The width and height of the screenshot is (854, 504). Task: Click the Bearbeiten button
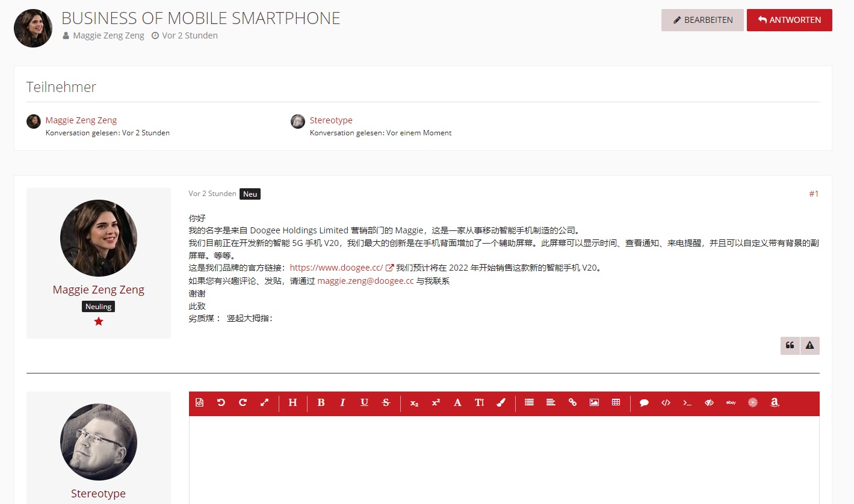pos(702,20)
